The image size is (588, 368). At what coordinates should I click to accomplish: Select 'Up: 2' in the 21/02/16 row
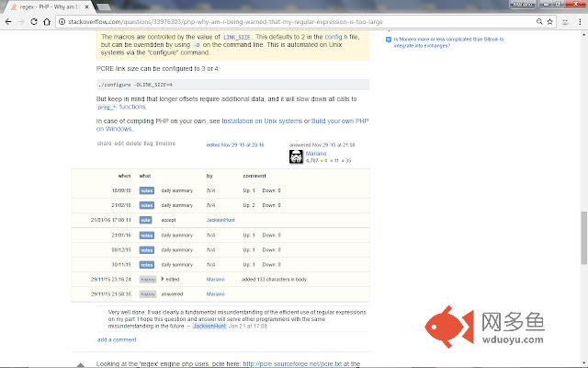(249, 205)
